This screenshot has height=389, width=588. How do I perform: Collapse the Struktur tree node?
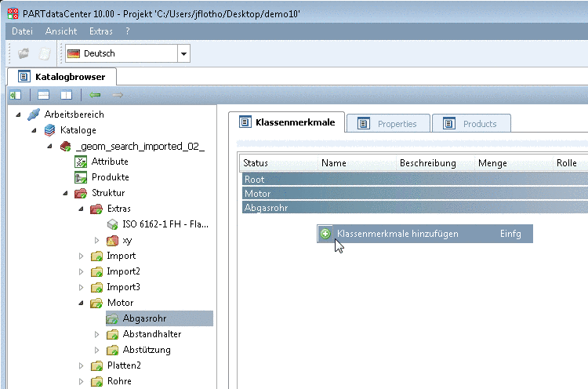coord(65,193)
